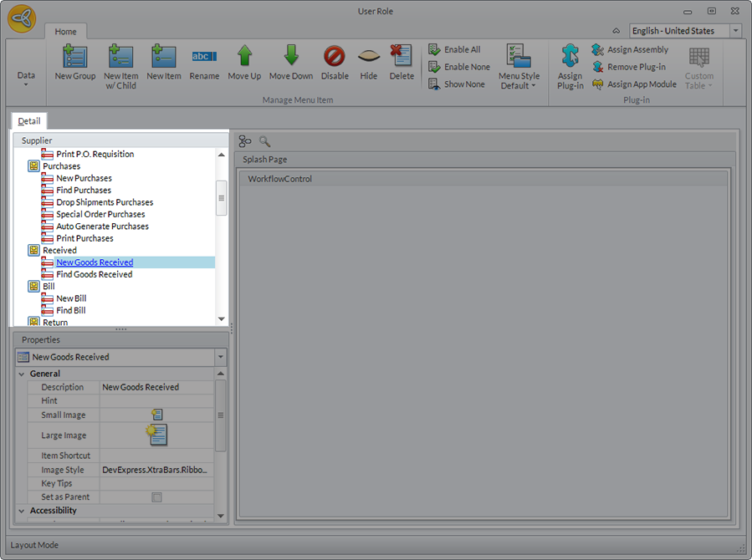Collapse the General properties section
The height and width of the screenshot is (560, 752).
click(x=22, y=374)
